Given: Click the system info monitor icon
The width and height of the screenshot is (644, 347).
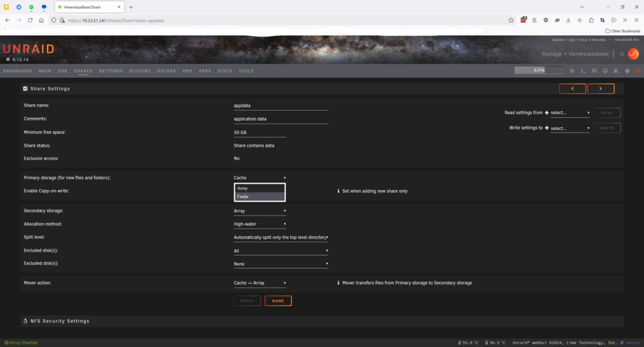Looking at the screenshot, I should [605, 71].
